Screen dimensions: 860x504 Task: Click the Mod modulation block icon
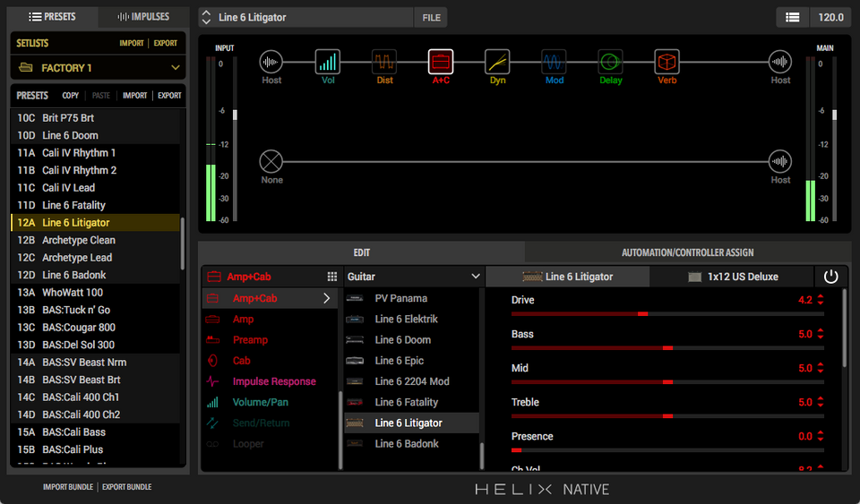click(x=554, y=62)
